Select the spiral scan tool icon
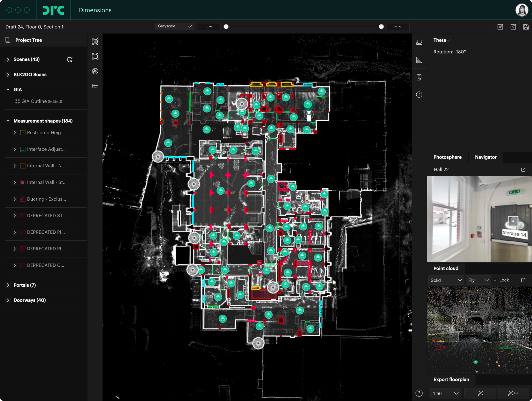 (x=95, y=71)
